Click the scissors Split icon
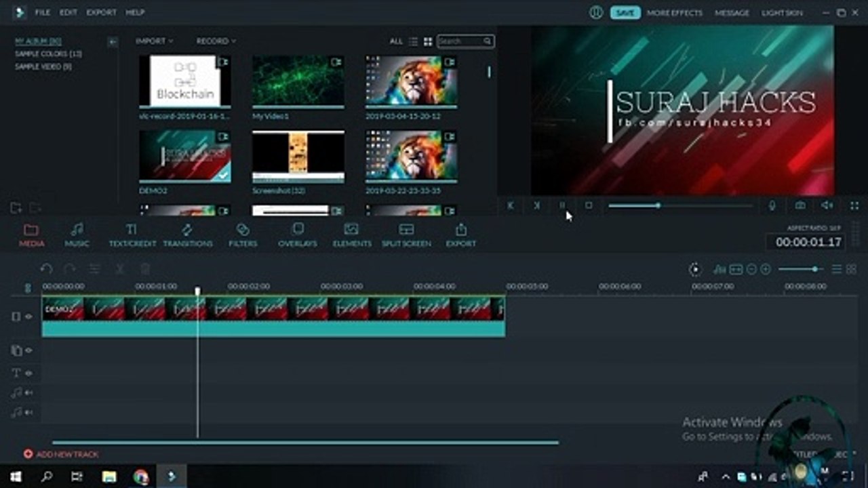This screenshot has height=488, width=868. pos(119,269)
